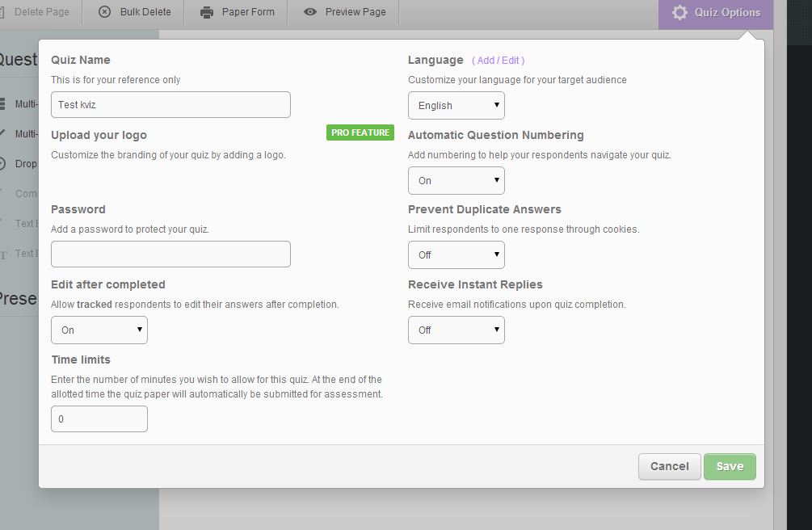Click the Paper Form printer icon
The height and width of the screenshot is (530, 812).
[x=207, y=12]
